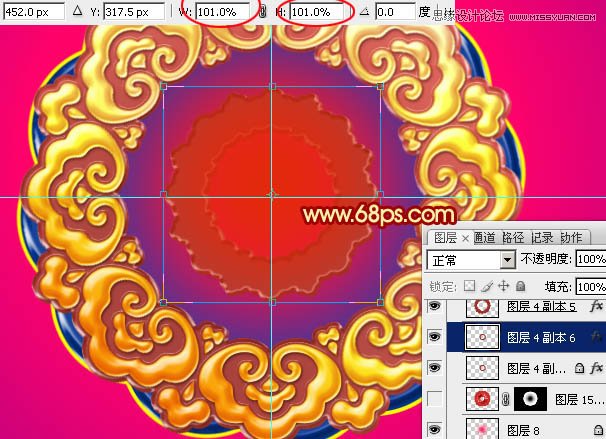Click the fx icon on 图层 4 副本 6

596,337
